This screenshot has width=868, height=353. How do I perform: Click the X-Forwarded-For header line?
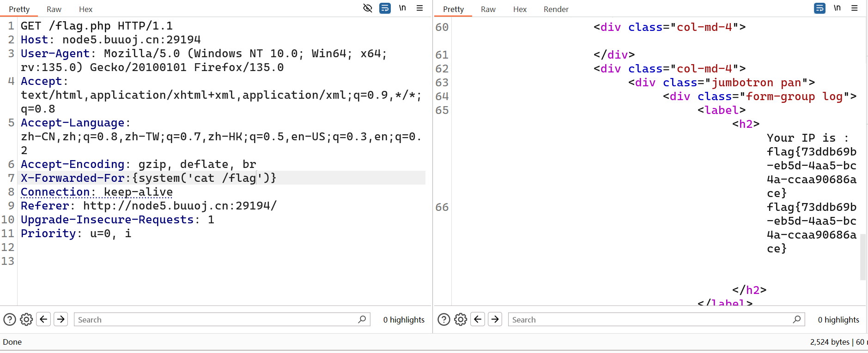click(x=148, y=178)
